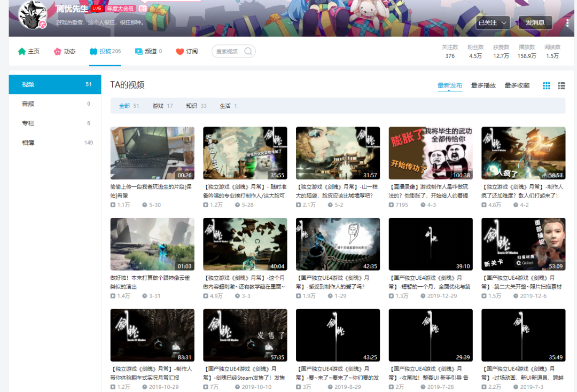Screen dimensions: 577x392
Task: Select 相簿 149 in the sidebar
Action: [55, 143]
